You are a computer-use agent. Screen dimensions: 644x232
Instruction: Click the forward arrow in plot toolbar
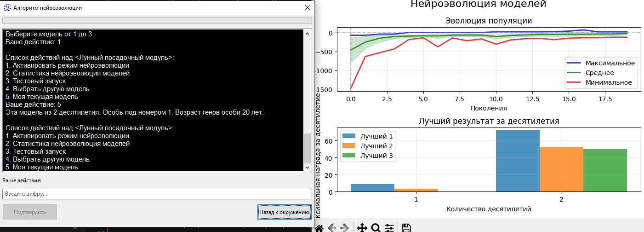344,227
